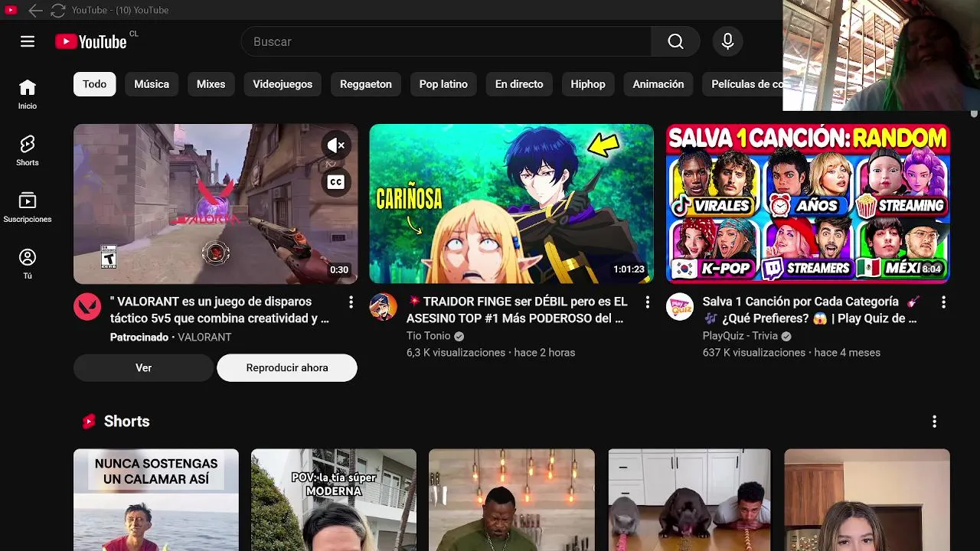Select the Videojuegos filter chip

[x=283, y=84]
